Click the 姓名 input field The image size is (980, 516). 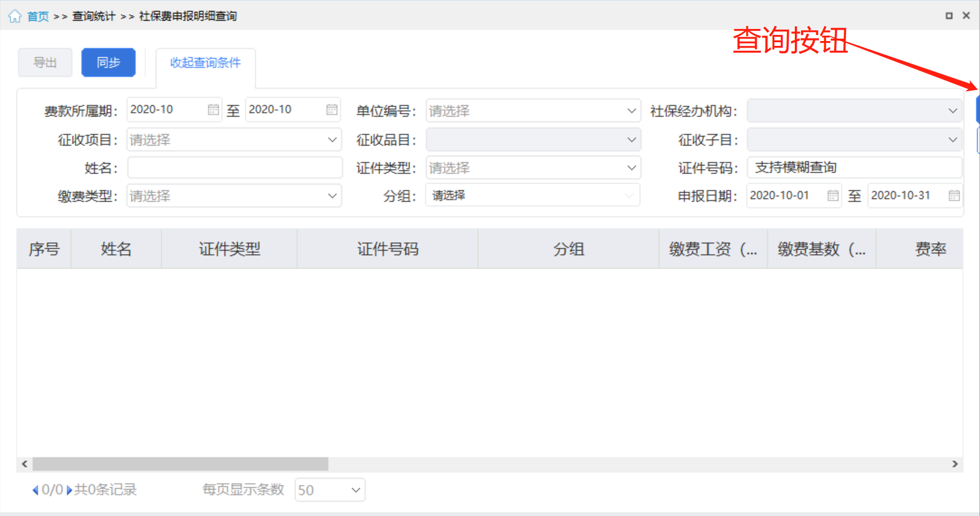235,168
